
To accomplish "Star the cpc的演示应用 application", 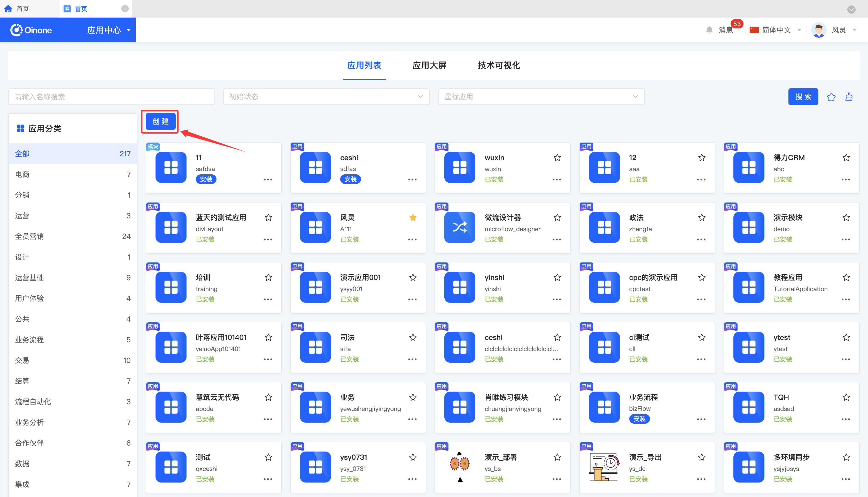I will click(x=701, y=277).
